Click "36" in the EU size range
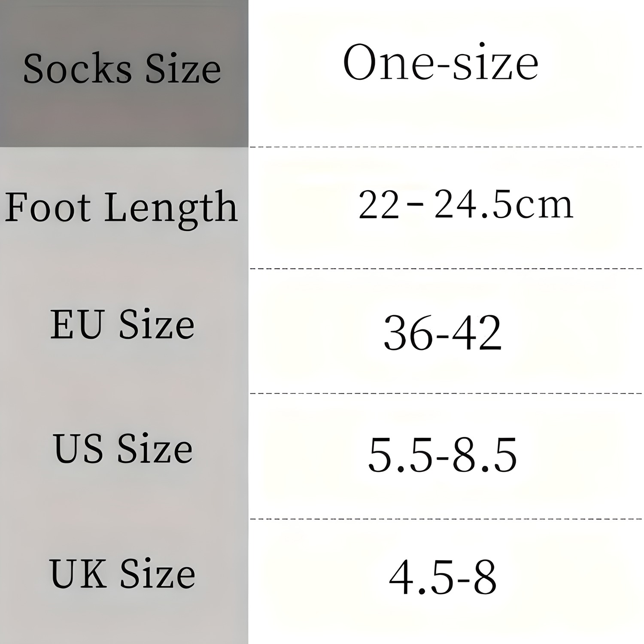The width and height of the screenshot is (644, 644). point(408,333)
